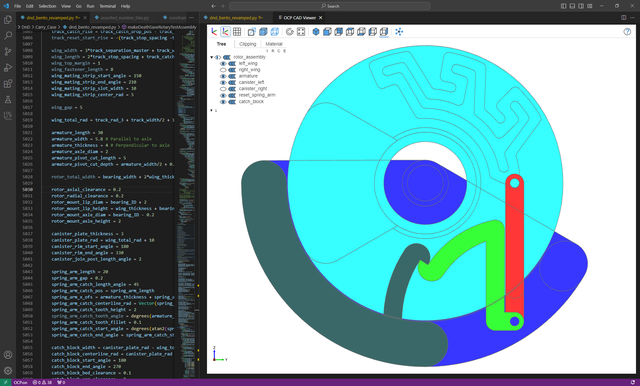Hide the left_wing part

click(223, 64)
